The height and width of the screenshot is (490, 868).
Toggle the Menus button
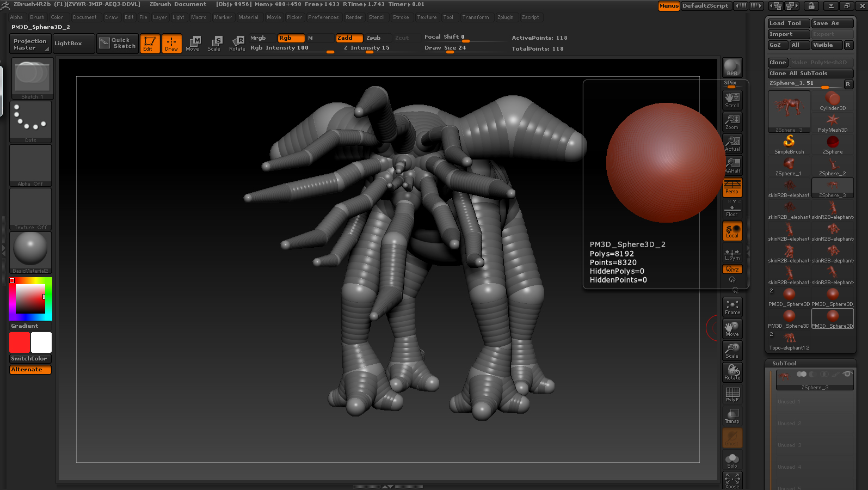click(x=669, y=6)
